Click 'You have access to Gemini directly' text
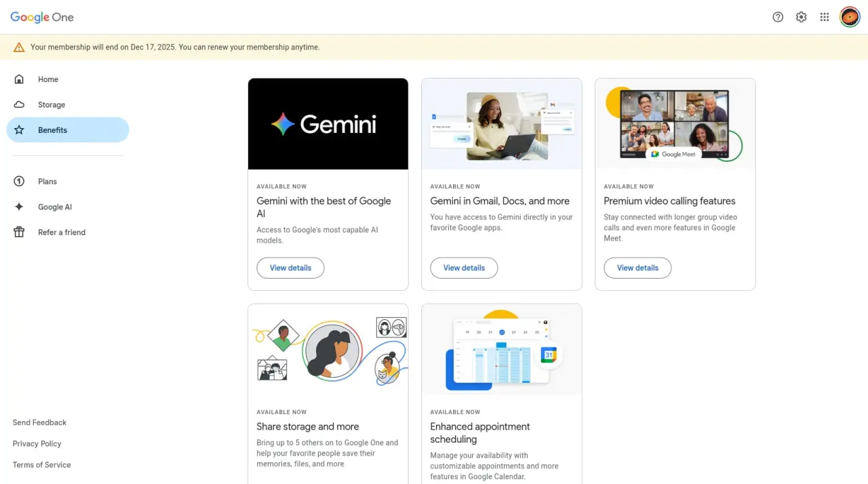This screenshot has height=484, width=868. tap(501, 222)
